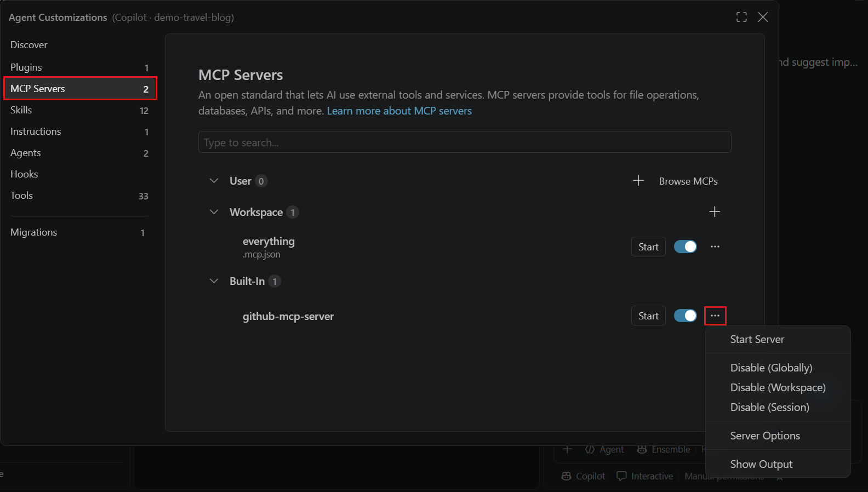Viewport: 868px width, 492px height.
Task: Open the github-mcp-server ellipsis menu
Action: 715,316
